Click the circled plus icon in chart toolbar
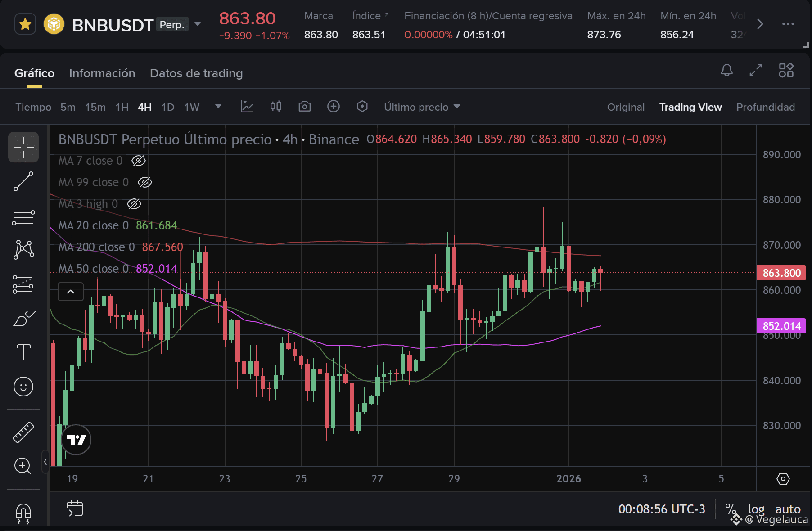 (334, 107)
